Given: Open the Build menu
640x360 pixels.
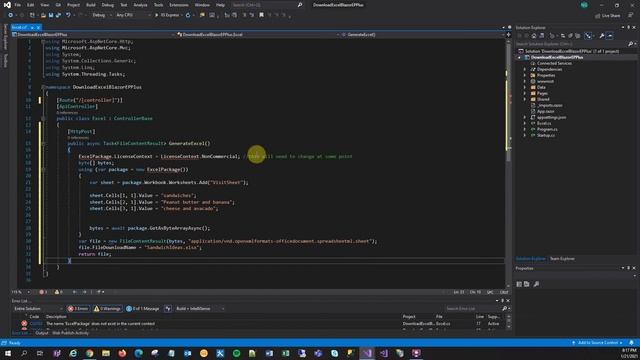Looking at the screenshot, I should [x=91, y=5].
